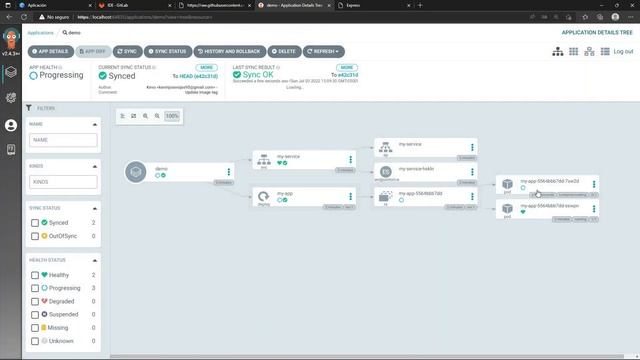Click the DELETE button
Screen dimensions: 640x360
[x=284, y=51]
